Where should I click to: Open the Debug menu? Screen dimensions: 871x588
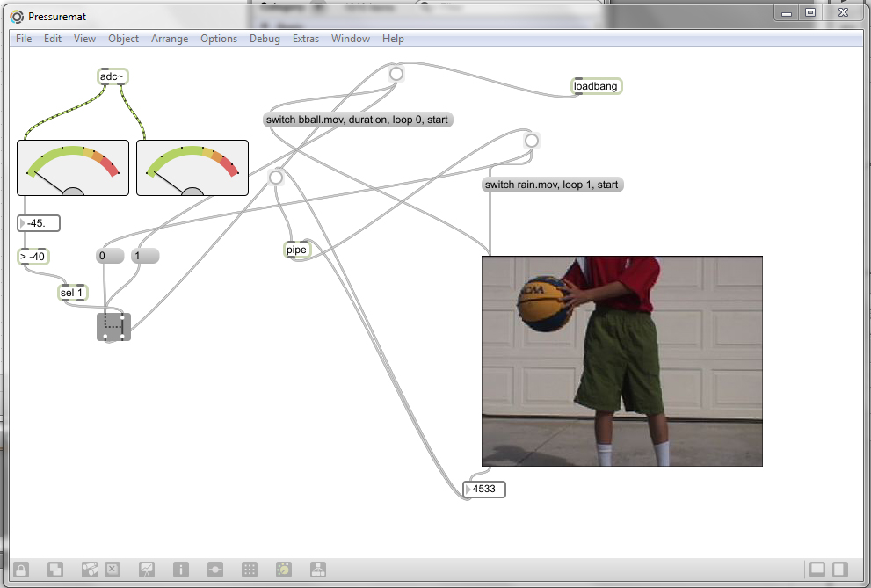[265, 39]
